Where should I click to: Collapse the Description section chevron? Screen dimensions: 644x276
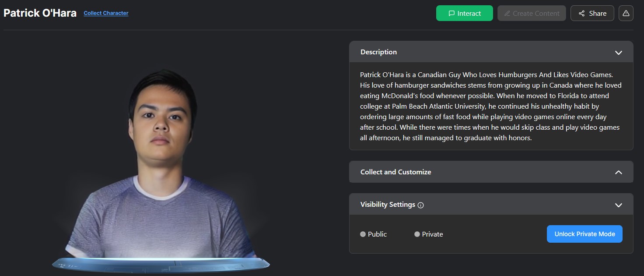click(619, 52)
